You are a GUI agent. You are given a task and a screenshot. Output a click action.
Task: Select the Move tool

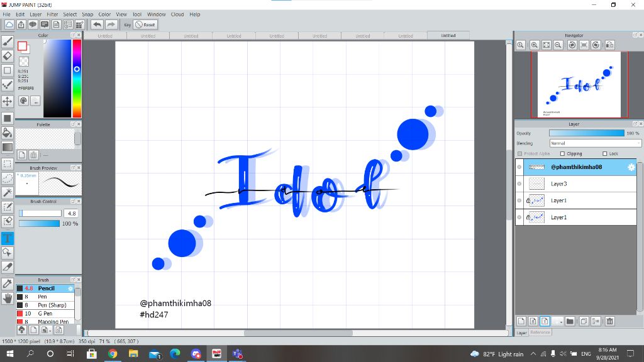coord(8,101)
